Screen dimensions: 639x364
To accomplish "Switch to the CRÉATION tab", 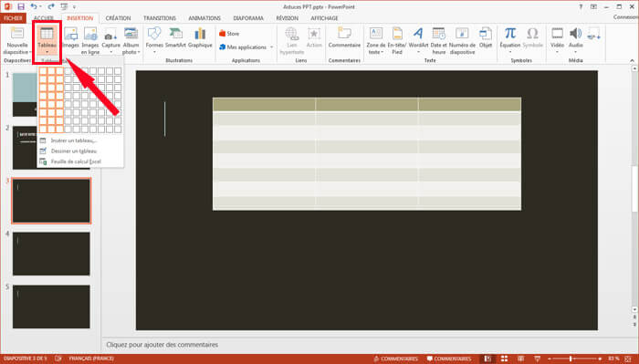I will [x=118, y=18].
